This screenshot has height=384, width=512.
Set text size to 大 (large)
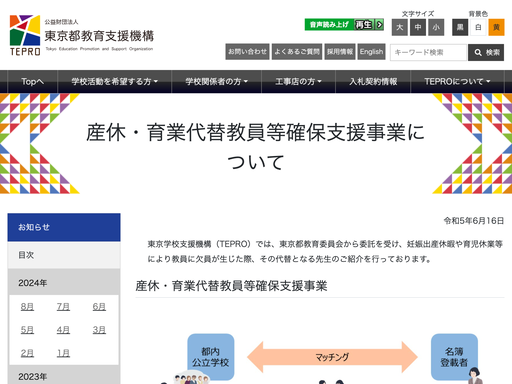pyautogui.click(x=400, y=27)
